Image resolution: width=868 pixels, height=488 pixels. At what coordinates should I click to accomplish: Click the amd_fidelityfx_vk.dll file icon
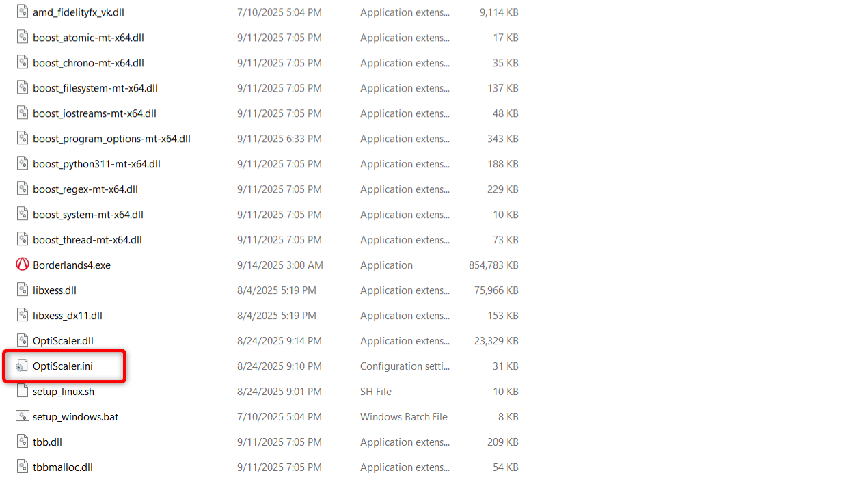tap(22, 12)
